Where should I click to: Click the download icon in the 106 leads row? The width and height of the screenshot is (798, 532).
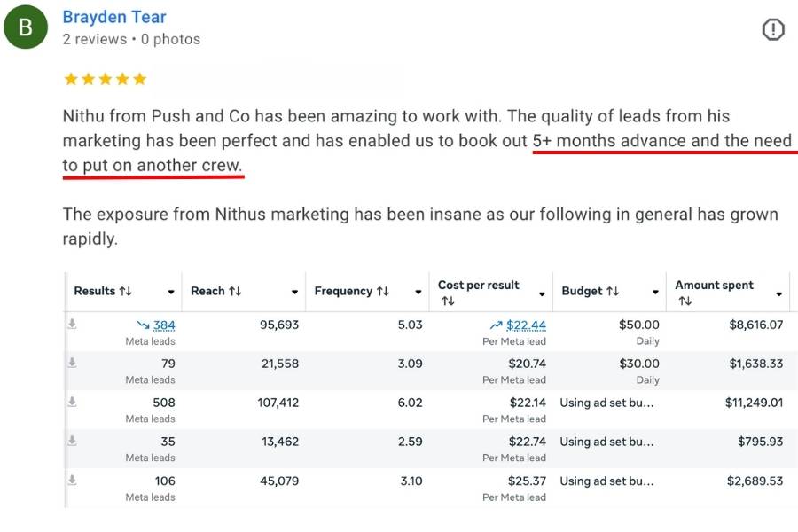73,480
